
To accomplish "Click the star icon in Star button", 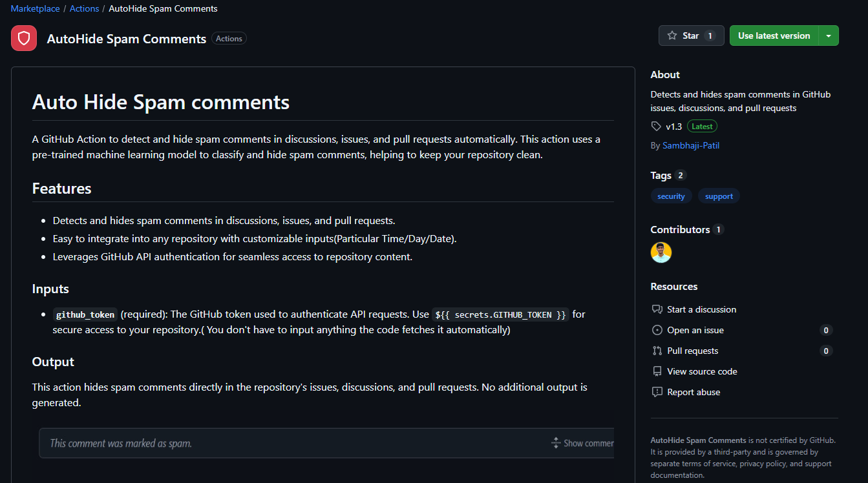I will 672,36.
